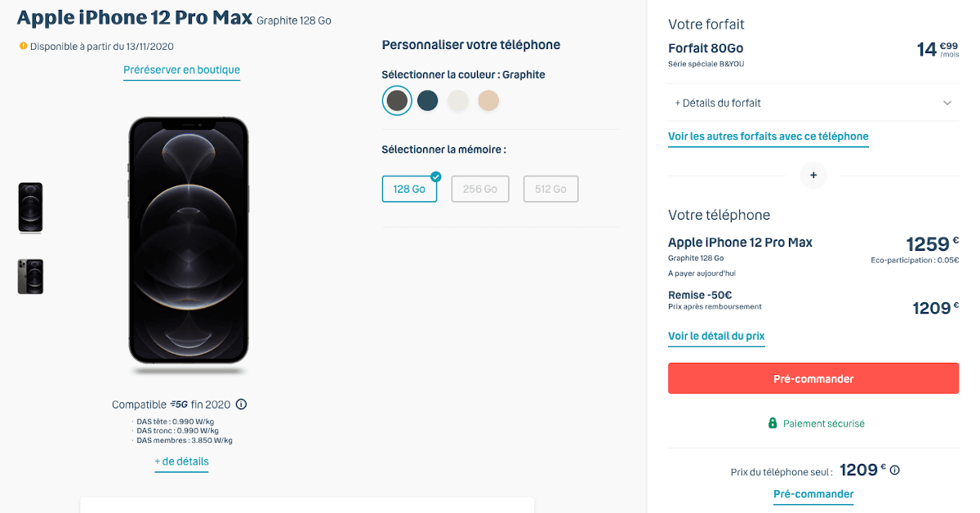Select the 512 Go memory option
The image size is (980, 513).
tap(550, 188)
